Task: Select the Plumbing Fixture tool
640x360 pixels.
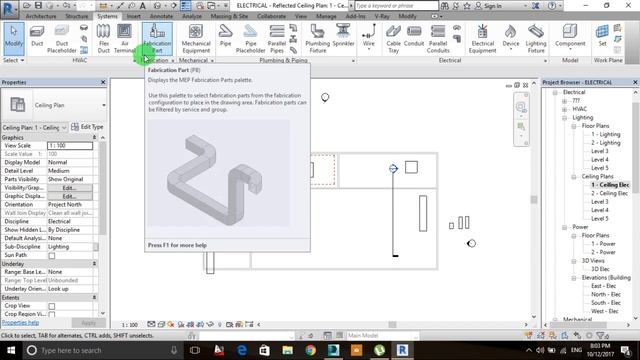Action: coord(318,39)
